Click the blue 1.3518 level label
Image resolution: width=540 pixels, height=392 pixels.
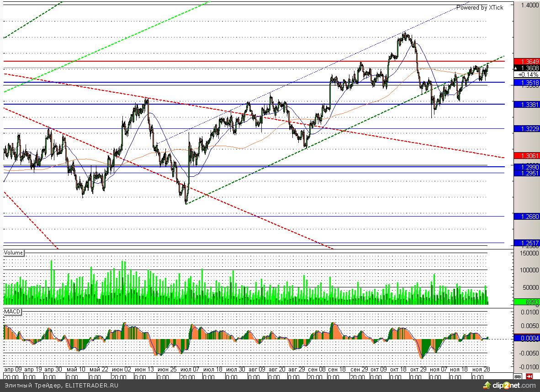[527, 83]
